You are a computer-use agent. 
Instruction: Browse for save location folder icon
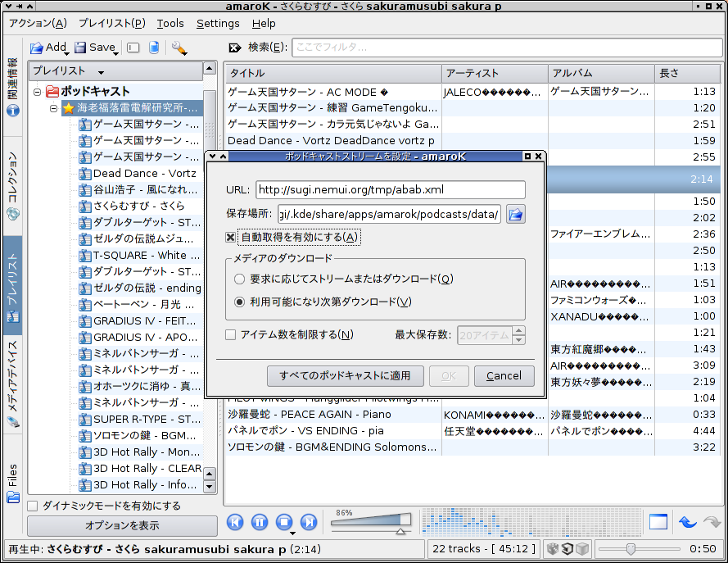pos(515,214)
